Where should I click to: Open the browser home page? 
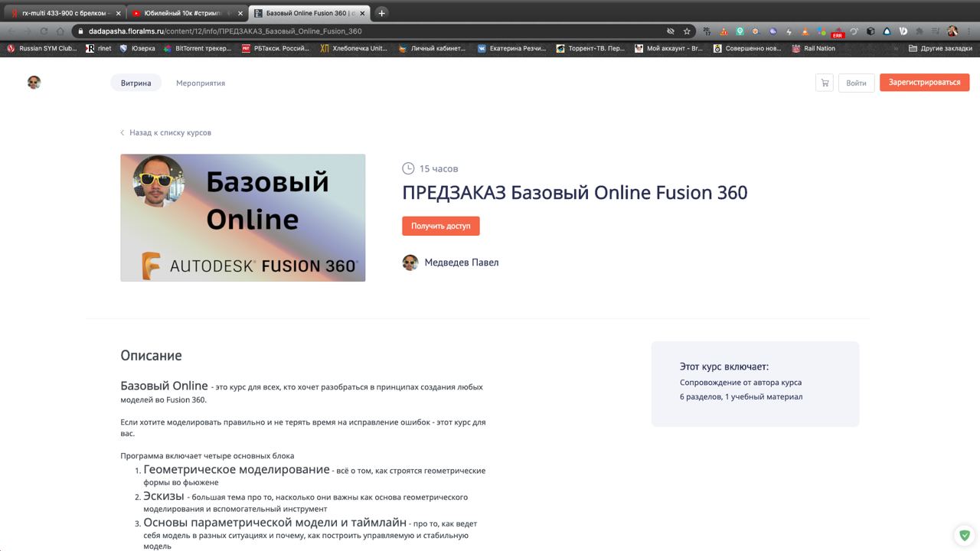pos(60,31)
